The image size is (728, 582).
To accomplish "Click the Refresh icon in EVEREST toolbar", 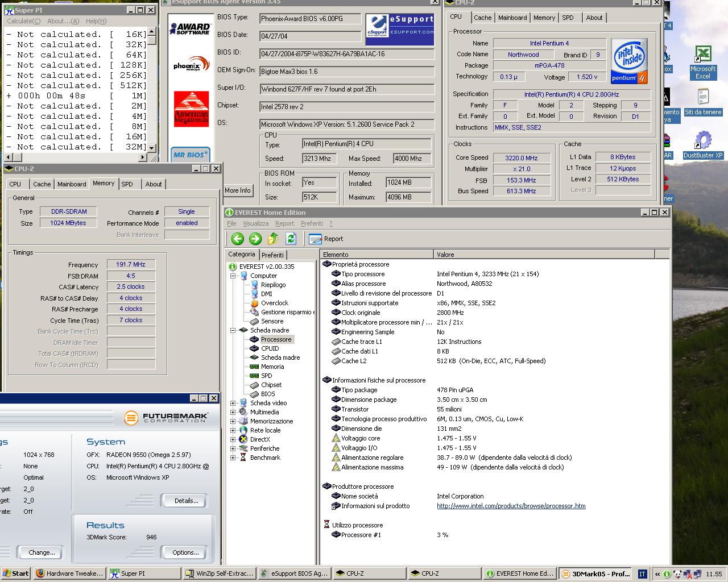I will click(291, 239).
